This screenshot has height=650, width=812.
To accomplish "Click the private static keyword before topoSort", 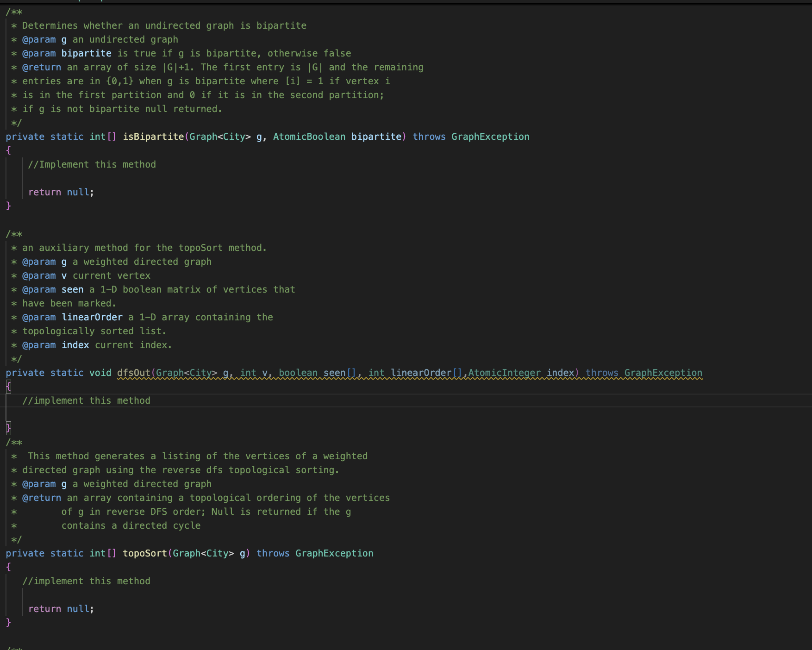I will [46, 553].
